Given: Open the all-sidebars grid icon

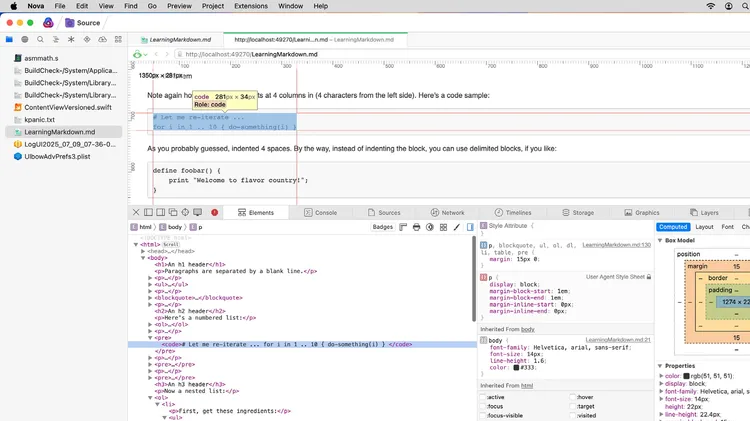Looking at the screenshot, I should tap(118, 39).
